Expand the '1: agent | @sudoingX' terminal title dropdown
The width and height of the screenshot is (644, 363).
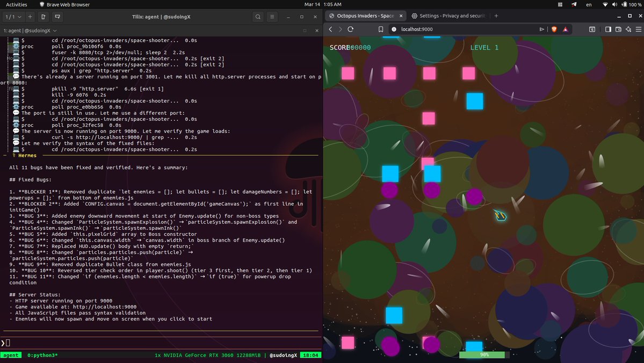click(31, 31)
